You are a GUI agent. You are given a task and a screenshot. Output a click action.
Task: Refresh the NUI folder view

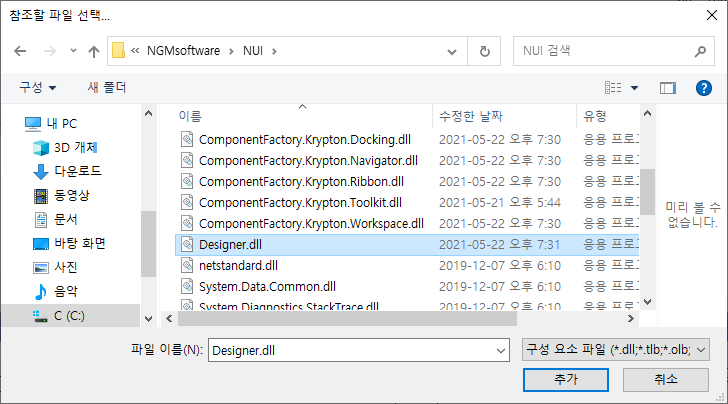484,51
